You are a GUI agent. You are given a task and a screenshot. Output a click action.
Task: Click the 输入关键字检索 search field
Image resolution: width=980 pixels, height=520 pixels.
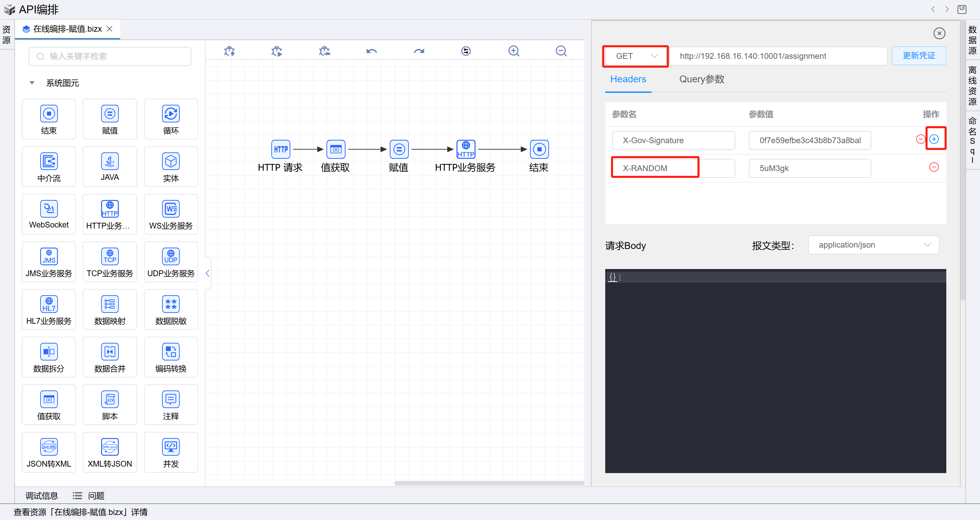(110, 56)
